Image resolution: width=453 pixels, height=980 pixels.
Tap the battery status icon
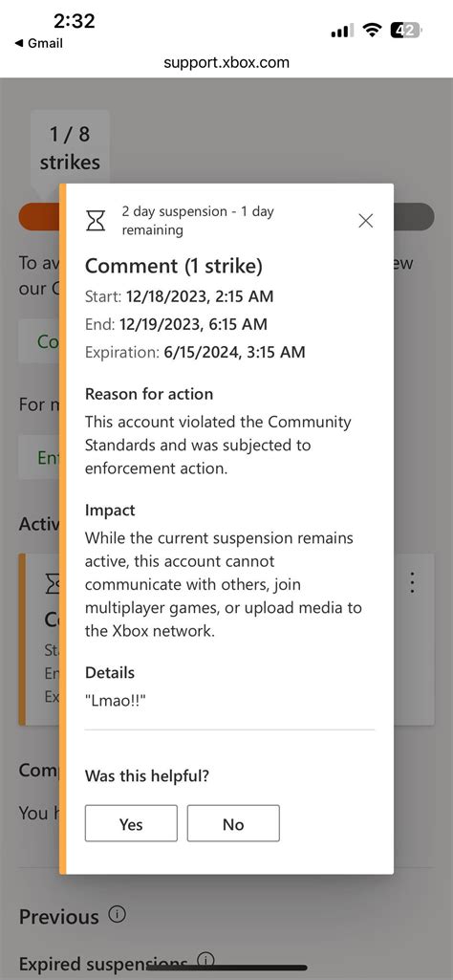[406, 30]
